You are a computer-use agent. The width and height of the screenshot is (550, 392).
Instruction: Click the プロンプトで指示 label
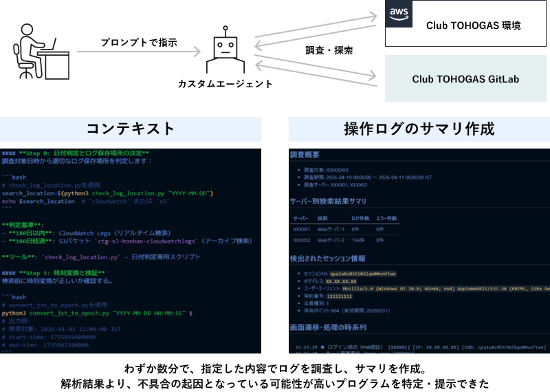139,43
